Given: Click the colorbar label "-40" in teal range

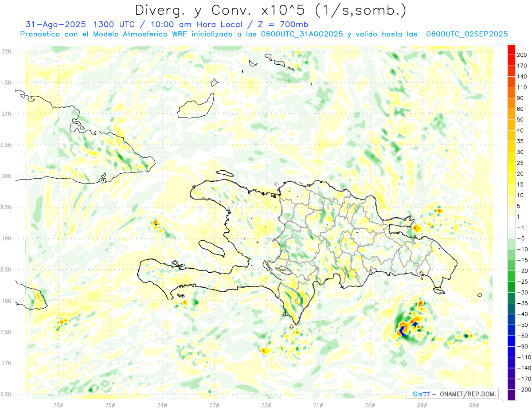Looking at the screenshot, I should [522, 314].
